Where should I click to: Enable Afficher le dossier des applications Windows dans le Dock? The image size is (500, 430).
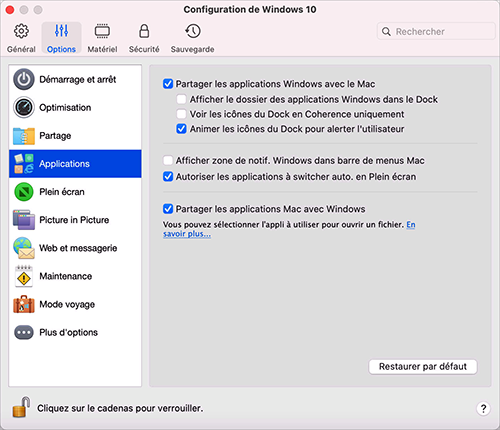point(181,99)
